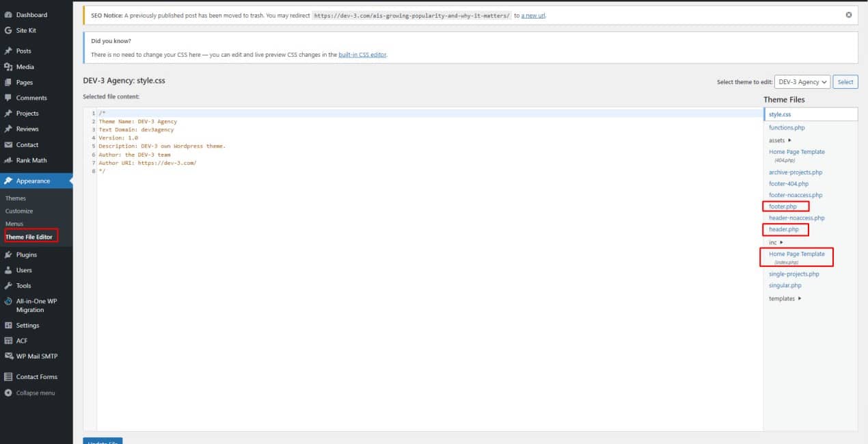Expand the templates folder

click(785, 298)
